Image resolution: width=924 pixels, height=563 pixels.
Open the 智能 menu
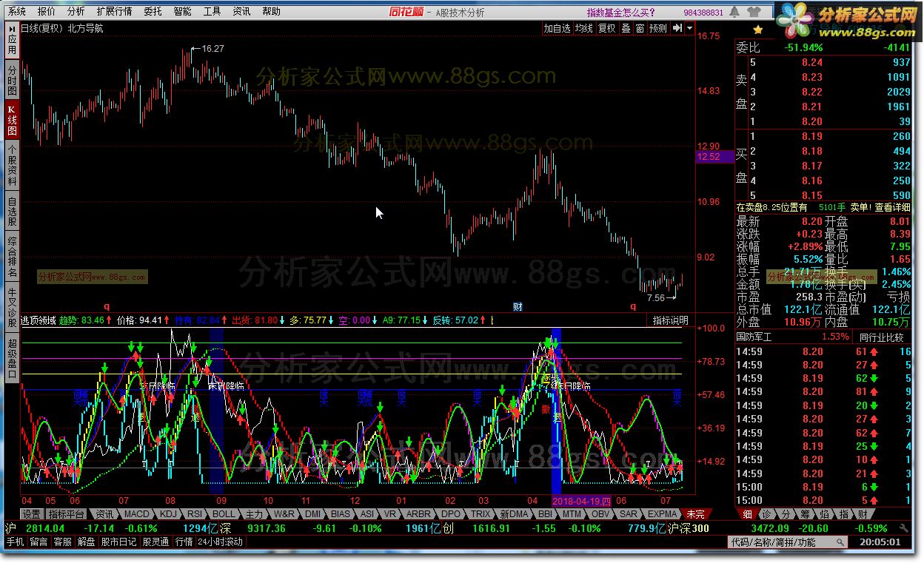click(182, 12)
